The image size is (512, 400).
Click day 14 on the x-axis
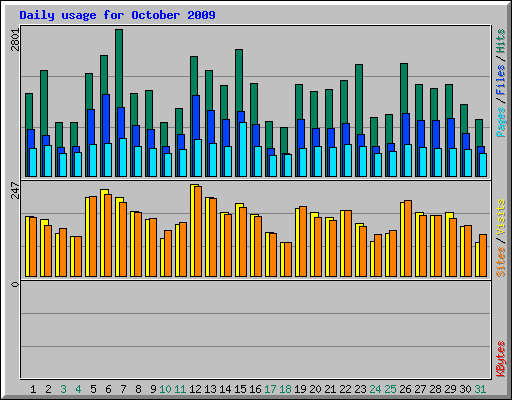coord(225,389)
